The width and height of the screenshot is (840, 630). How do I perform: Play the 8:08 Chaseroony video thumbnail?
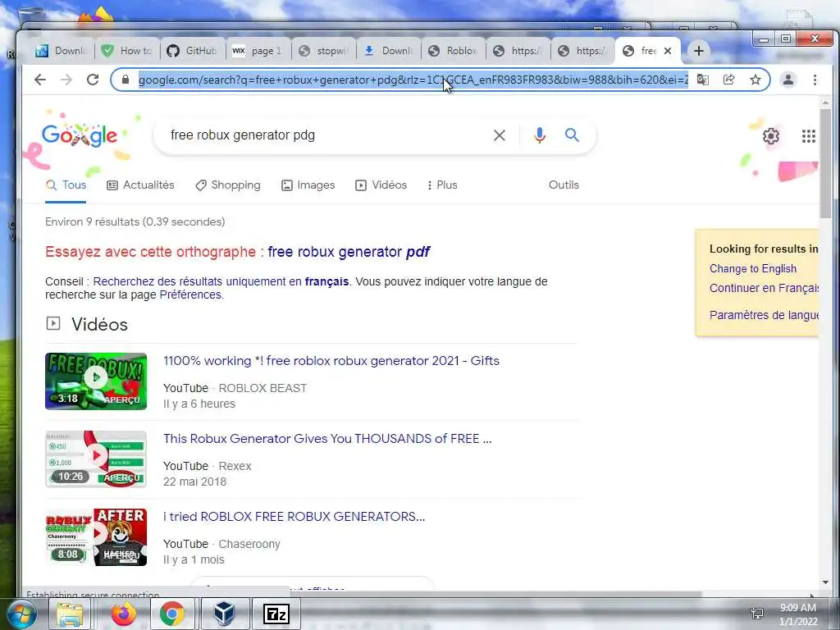click(96, 536)
